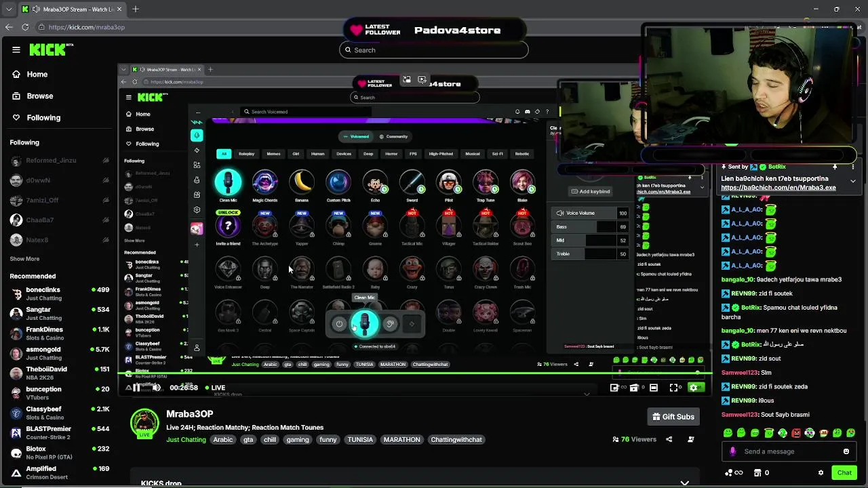Open Voicemod notifications bell
Screen dimensions: 868x488
click(517, 112)
